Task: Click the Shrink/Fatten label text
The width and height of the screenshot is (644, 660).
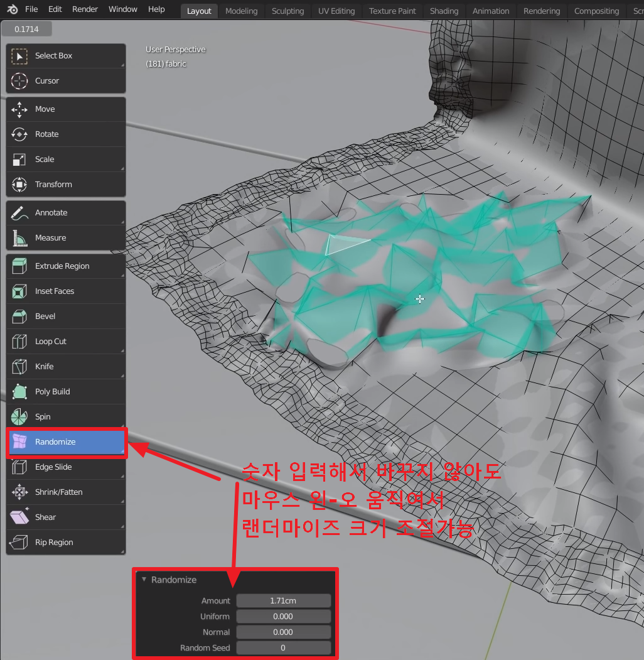Action: [x=58, y=492]
